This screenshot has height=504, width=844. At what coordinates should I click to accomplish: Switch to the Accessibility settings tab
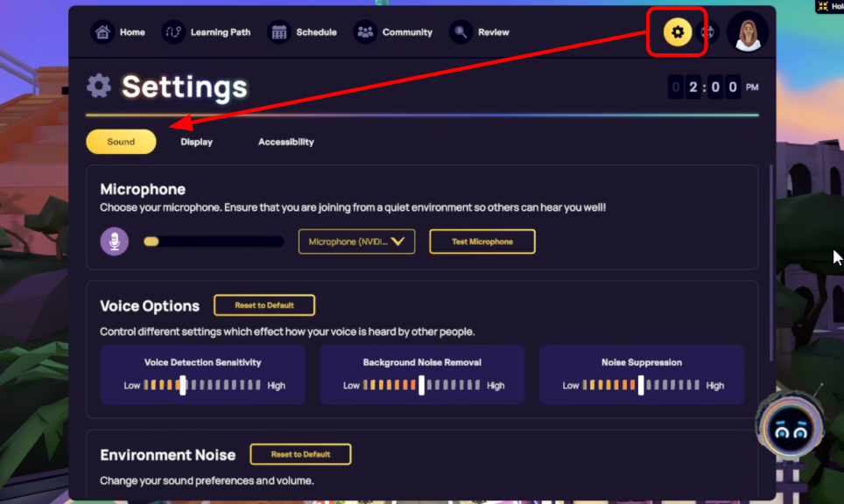(285, 142)
